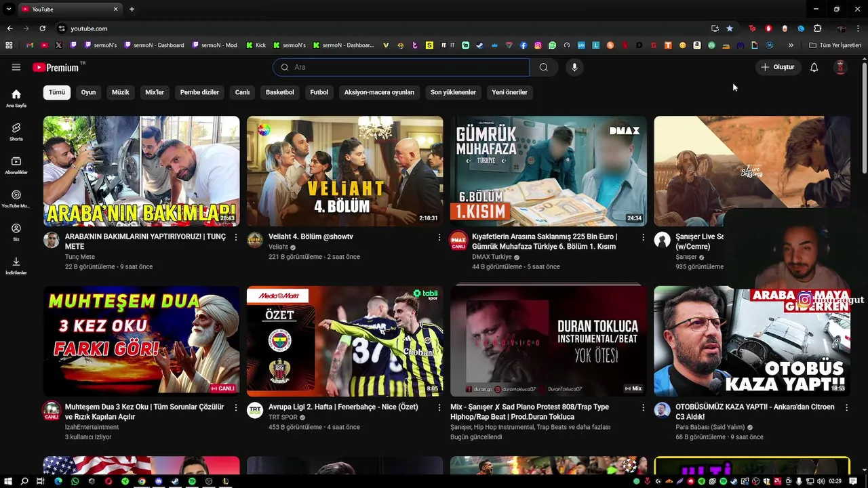This screenshot has width=868, height=488.
Task: Go back with the browser arrow
Action: click(x=9, y=28)
